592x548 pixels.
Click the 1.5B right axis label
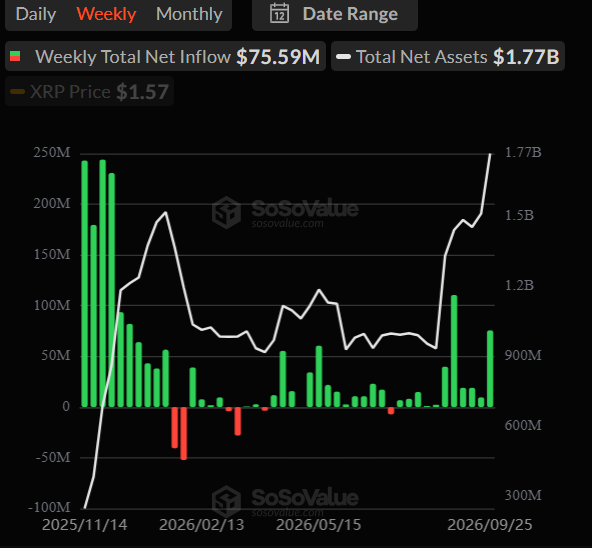click(519, 216)
